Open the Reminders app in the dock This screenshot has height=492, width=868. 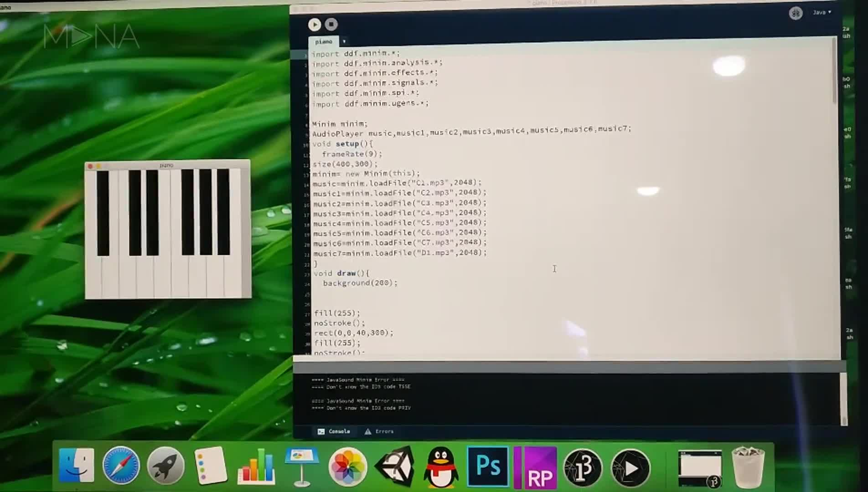coord(210,466)
